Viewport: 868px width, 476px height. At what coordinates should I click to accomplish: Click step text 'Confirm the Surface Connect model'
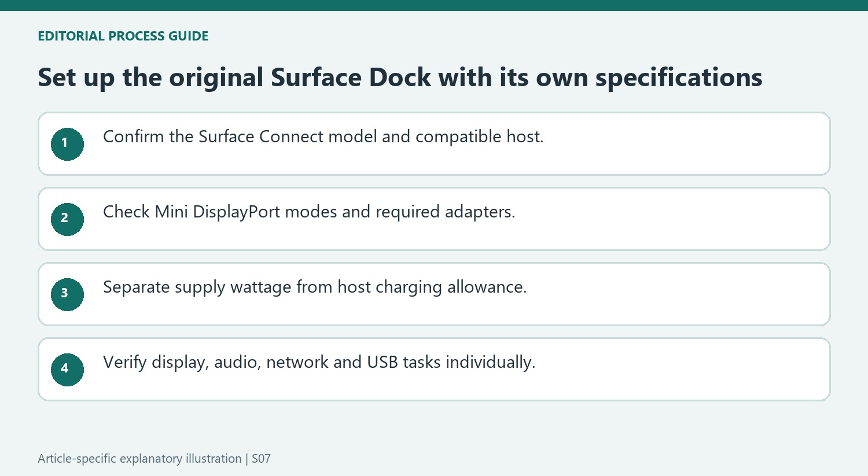[323, 137]
